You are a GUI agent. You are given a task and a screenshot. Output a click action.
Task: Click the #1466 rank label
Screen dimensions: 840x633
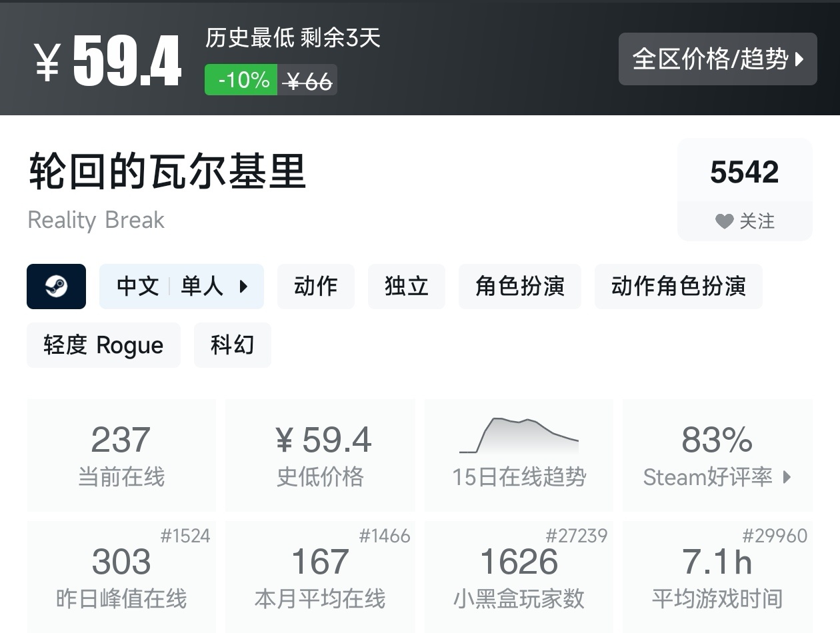coord(385,536)
